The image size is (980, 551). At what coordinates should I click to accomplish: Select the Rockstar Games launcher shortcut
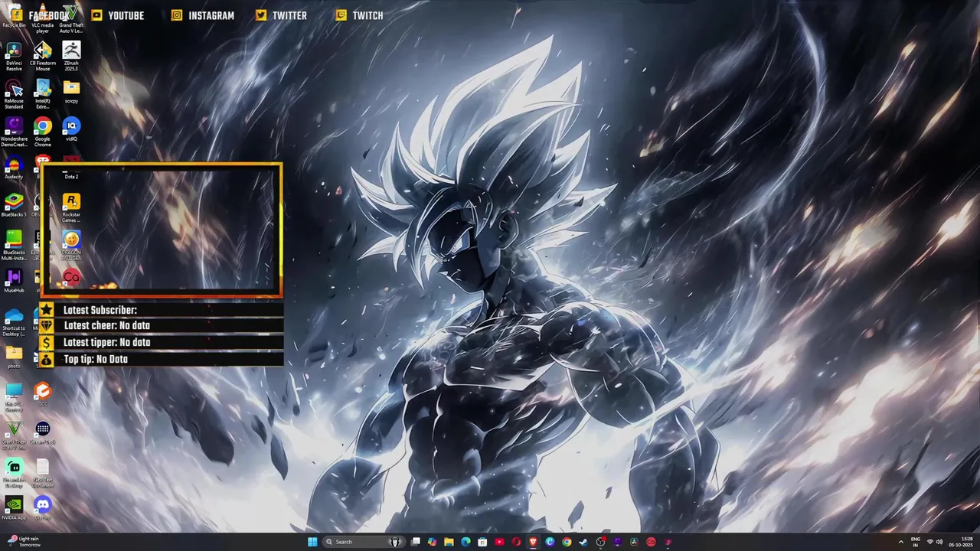[71, 207]
